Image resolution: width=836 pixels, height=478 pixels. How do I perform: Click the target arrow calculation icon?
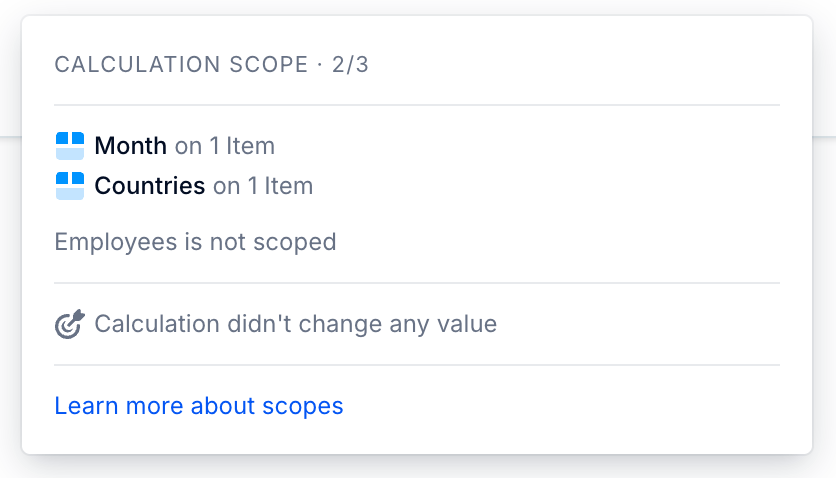(x=70, y=324)
